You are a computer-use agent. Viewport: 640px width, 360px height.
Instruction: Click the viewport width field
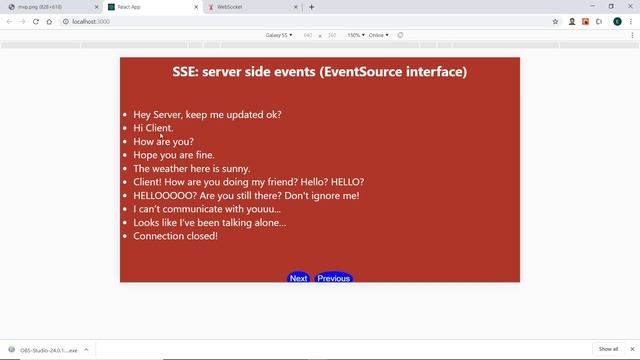click(308, 36)
